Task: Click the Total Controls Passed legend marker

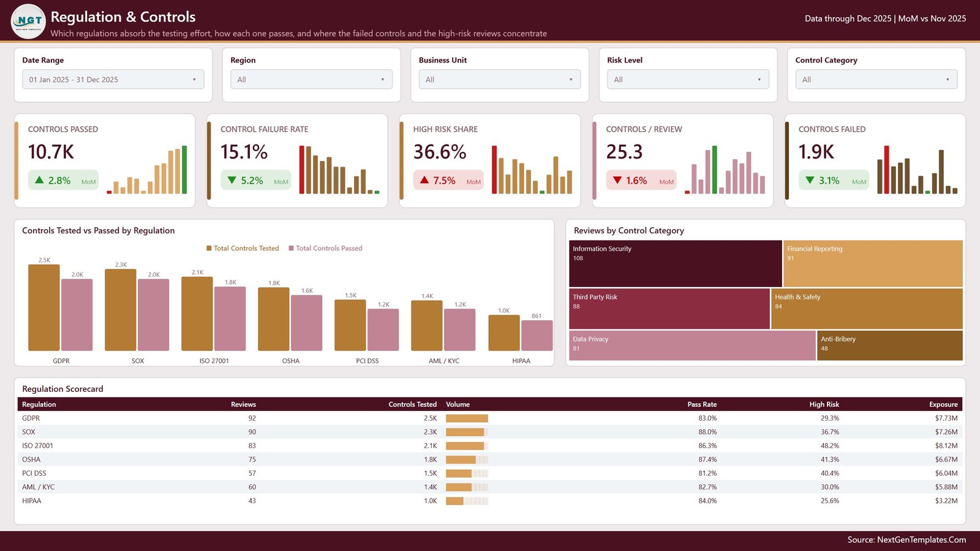Action: tap(291, 249)
